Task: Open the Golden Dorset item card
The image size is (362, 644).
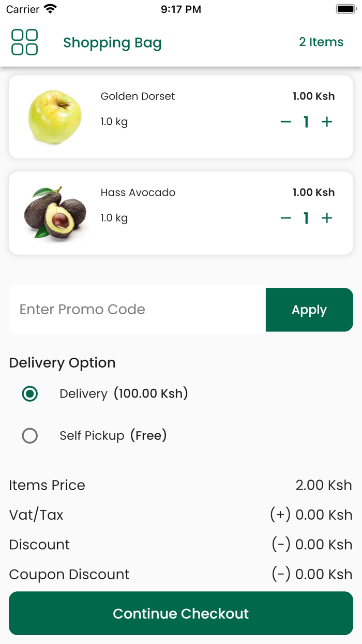Action: [181, 116]
